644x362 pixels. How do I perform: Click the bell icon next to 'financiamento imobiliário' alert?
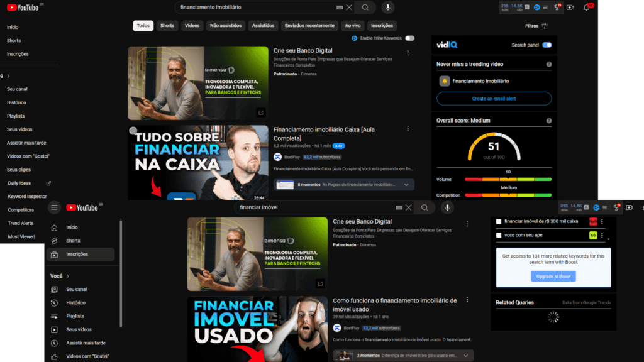tap(445, 81)
